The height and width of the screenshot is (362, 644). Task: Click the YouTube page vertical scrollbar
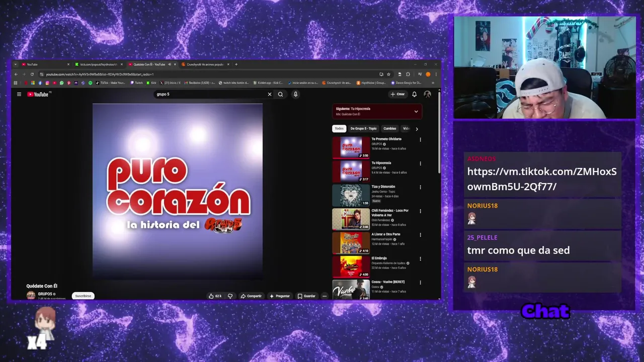[x=439, y=133]
